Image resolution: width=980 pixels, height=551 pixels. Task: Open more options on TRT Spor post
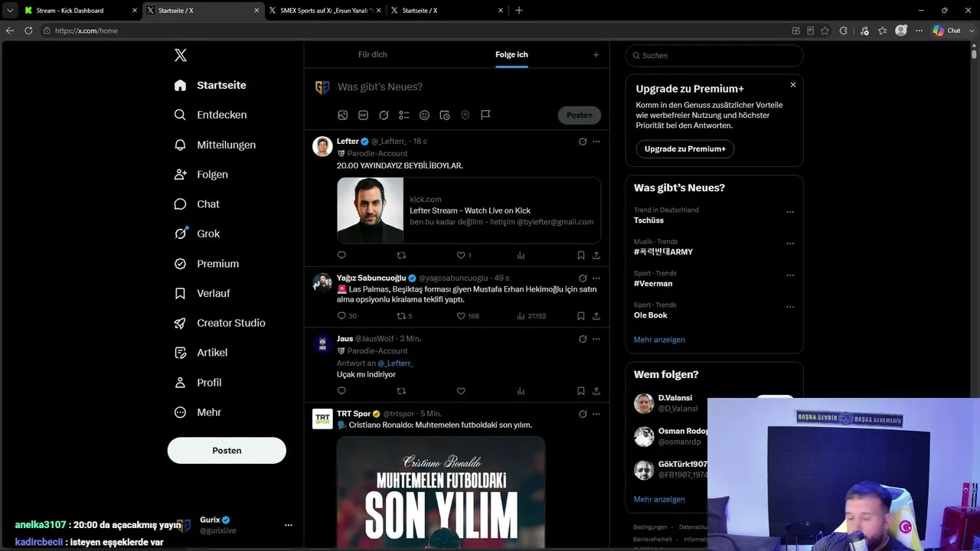pyautogui.click(x=596, y=414)
